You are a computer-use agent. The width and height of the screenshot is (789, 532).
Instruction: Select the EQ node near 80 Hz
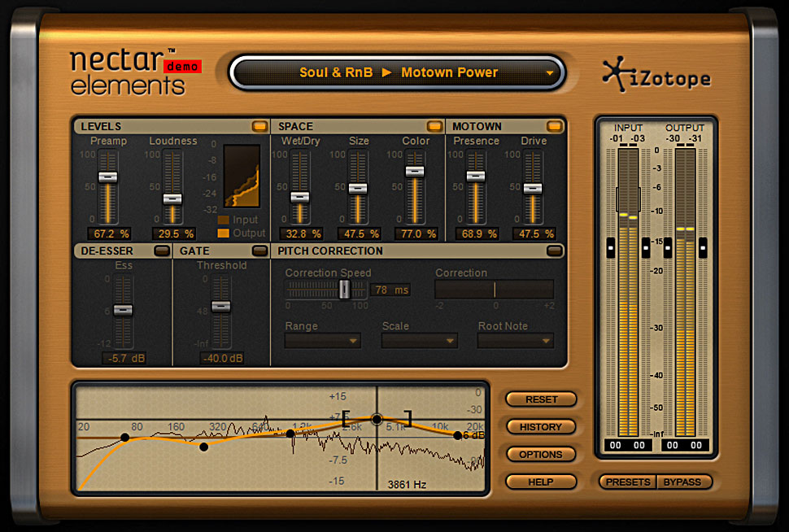pyautogui.click(x=124, y=438)
